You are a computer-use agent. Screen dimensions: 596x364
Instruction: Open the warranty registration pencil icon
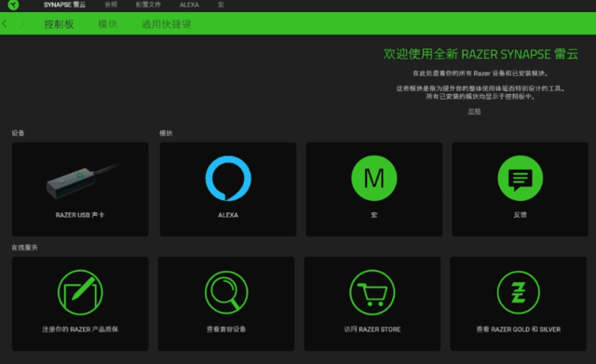coord(80,292)
